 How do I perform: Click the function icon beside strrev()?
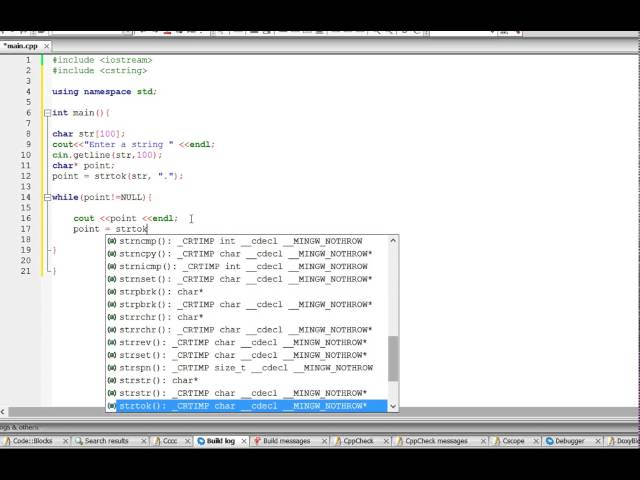tap(111, 342)
